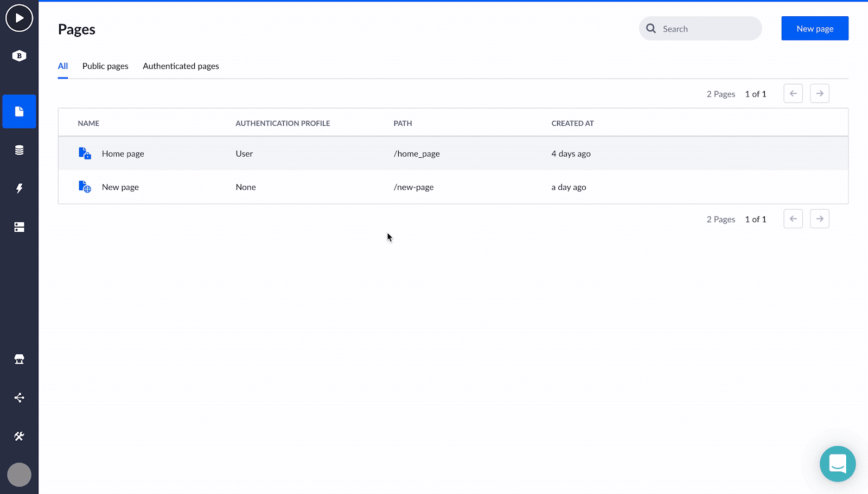The height and width of the screenshot is (494, 868).
Task: Open the lightning bolt actions icon
Action: click(x=19, y=189)
